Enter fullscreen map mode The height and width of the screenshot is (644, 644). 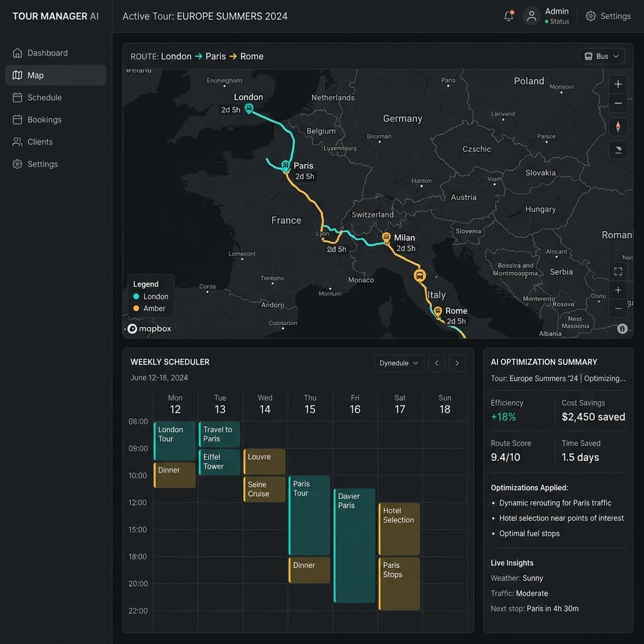(618, 272)
